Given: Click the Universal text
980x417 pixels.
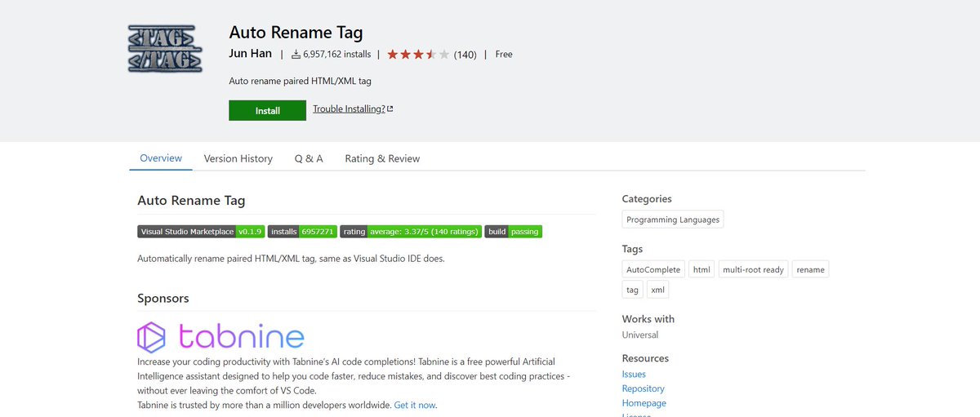Looking at the screenshot, I should pos(640,335).
